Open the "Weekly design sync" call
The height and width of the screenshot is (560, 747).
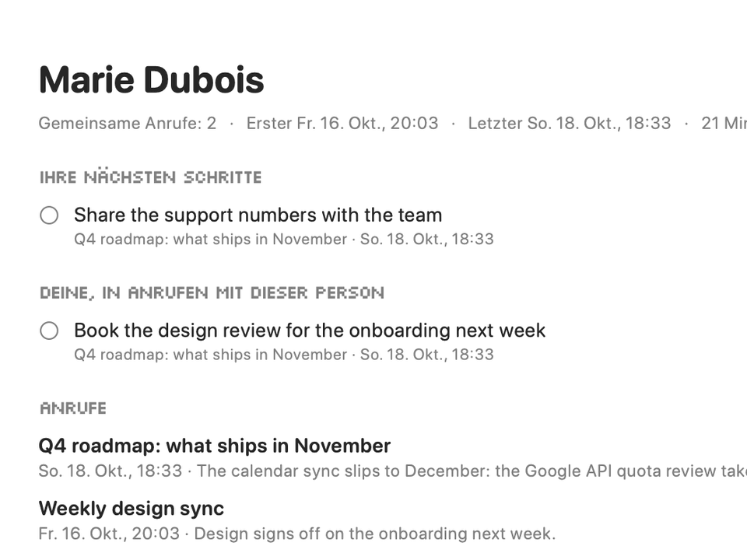pyautogui.click(x=131, y=508)
